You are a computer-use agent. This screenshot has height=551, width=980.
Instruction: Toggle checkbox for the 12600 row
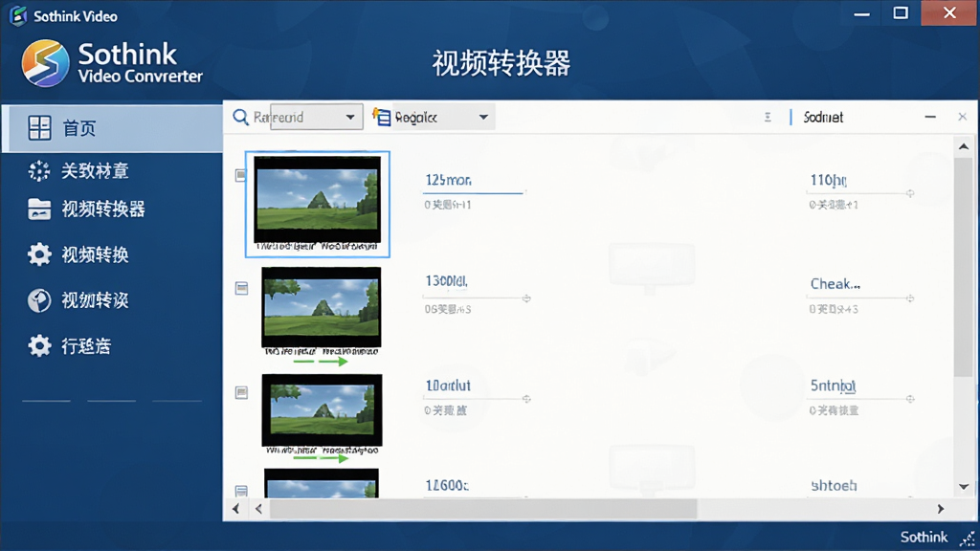(241, 491)
